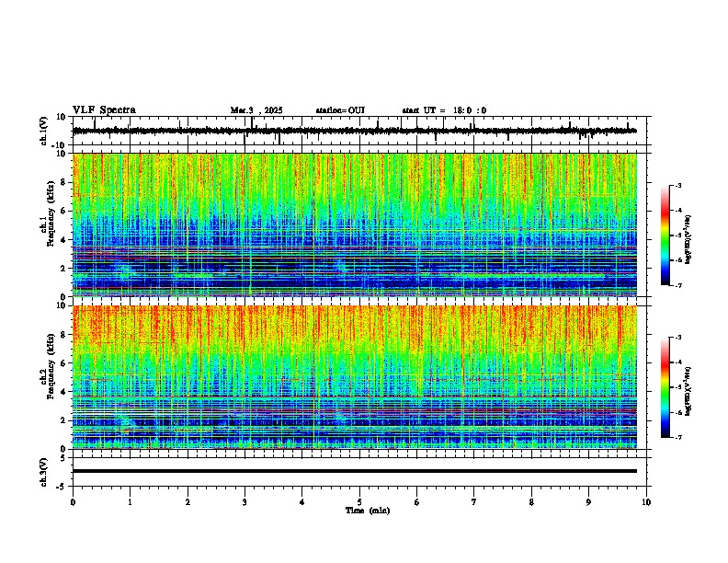Screen dimensions: 728x563
Task: Click the thick black ch.3 signal line
Action: pyautogui.click(x=355, y=471)
